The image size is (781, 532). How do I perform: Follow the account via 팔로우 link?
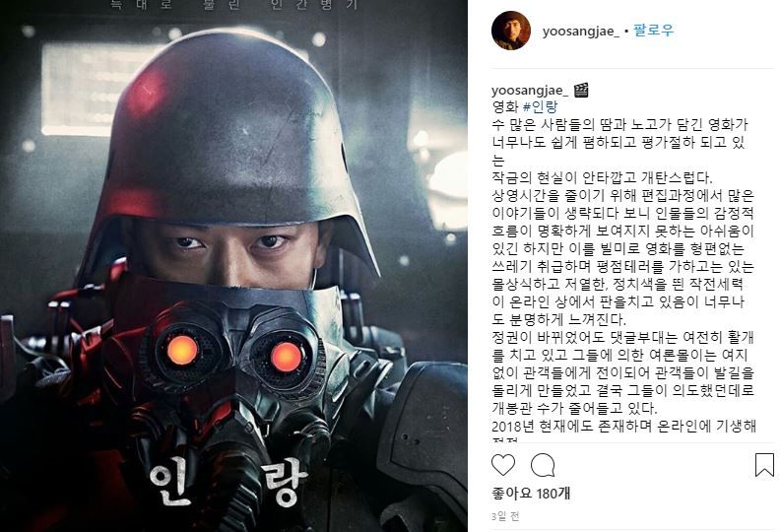pyautogui.click(x=654, y=31)
